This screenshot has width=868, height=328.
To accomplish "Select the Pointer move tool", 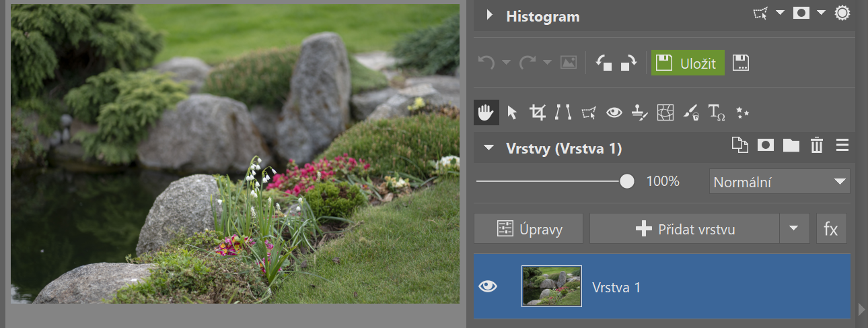I will point(512,112).
